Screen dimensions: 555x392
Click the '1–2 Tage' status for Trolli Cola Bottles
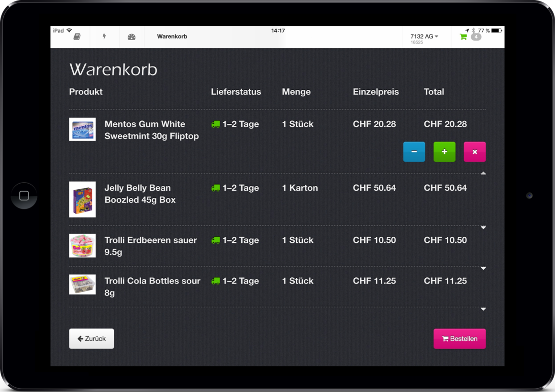(241, 281)
